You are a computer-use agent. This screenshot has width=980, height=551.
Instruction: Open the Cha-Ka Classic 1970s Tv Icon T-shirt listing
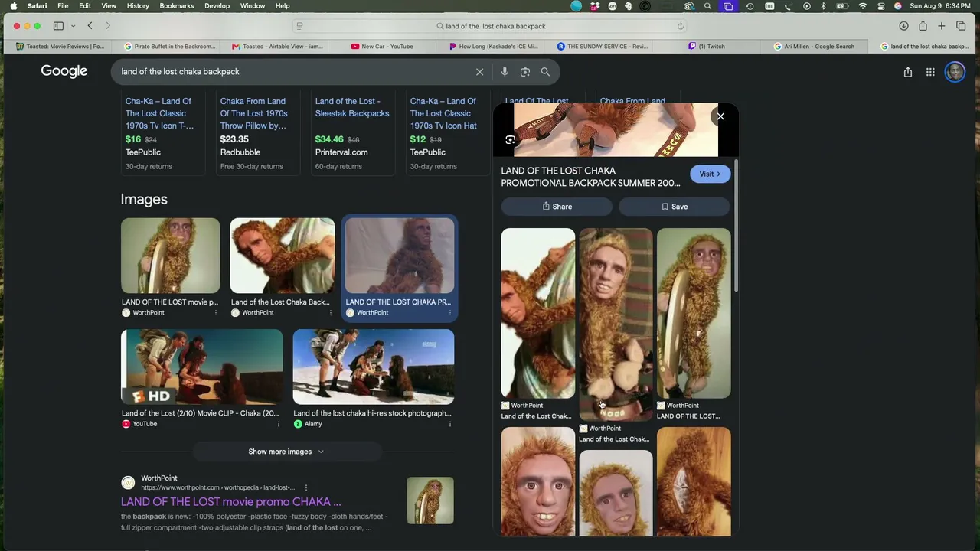[x=159, y=113]
